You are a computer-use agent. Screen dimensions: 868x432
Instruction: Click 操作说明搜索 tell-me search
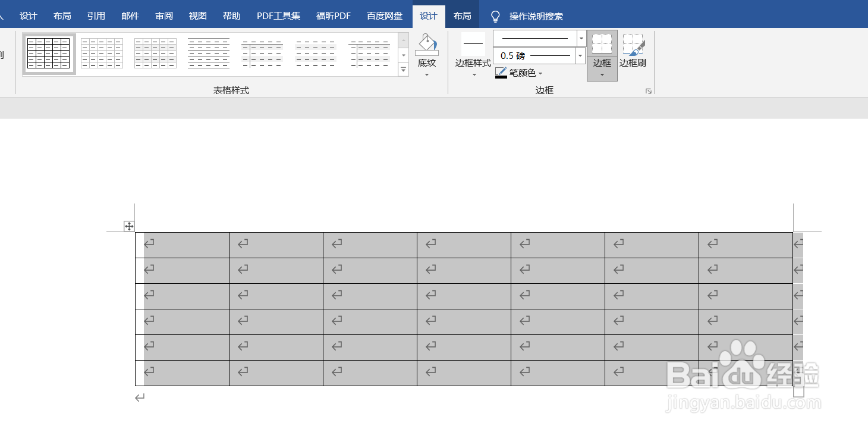[x=537, y=15]
